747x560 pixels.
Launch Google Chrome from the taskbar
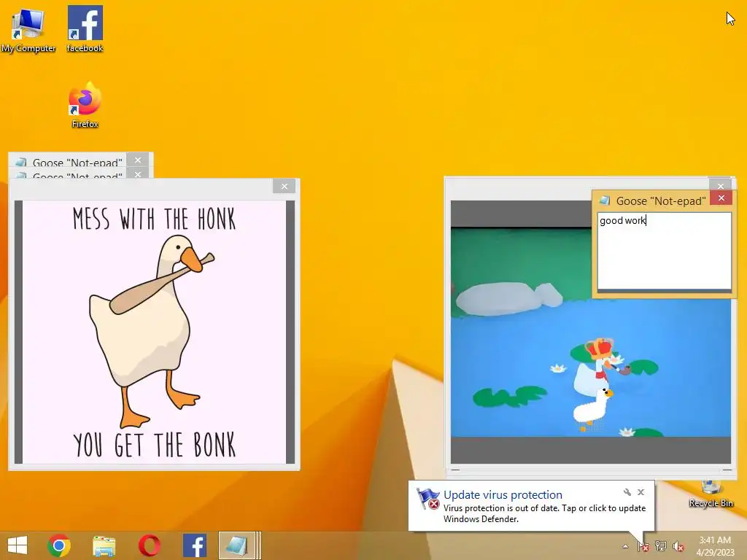tap(59, 545)
